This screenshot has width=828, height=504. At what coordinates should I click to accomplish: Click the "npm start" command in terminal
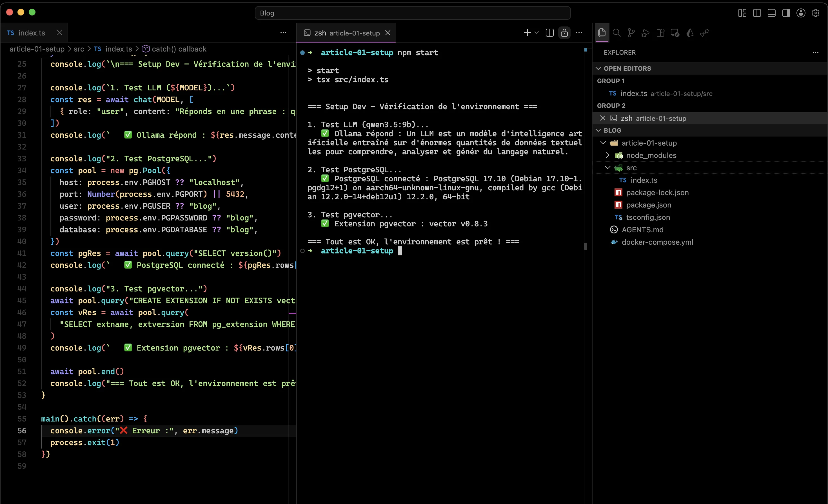418,52
